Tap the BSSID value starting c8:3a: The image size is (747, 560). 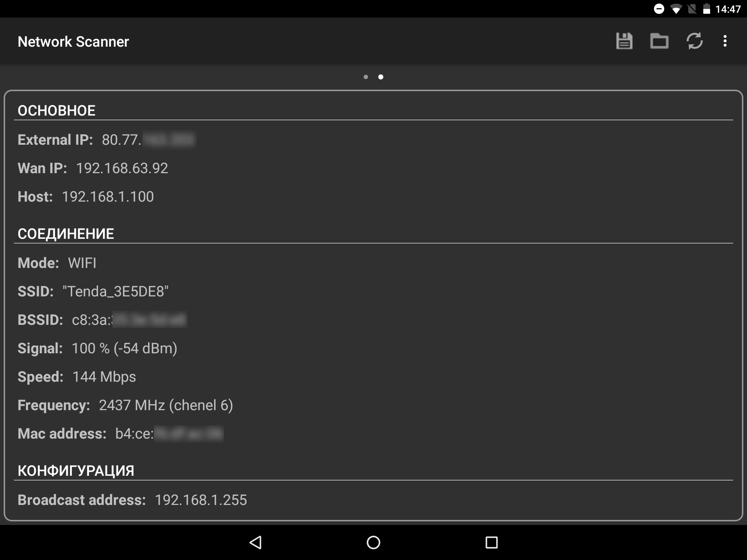129,320
